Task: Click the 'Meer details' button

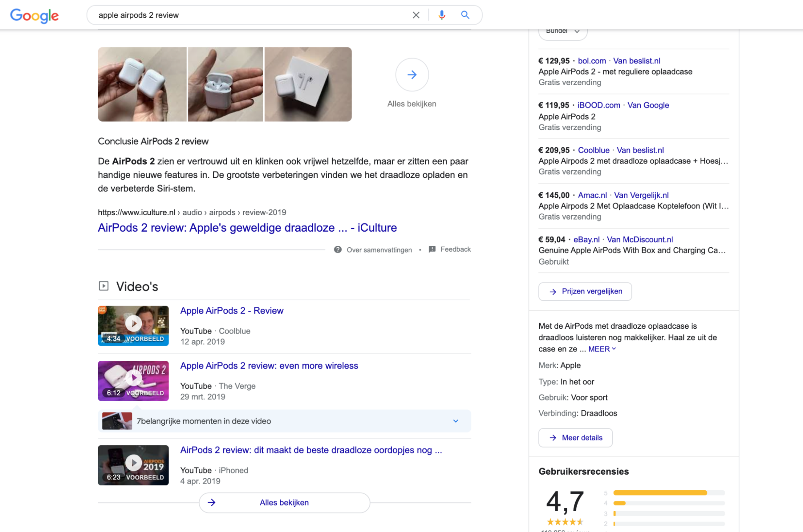Action: click(x=576, y=438)
